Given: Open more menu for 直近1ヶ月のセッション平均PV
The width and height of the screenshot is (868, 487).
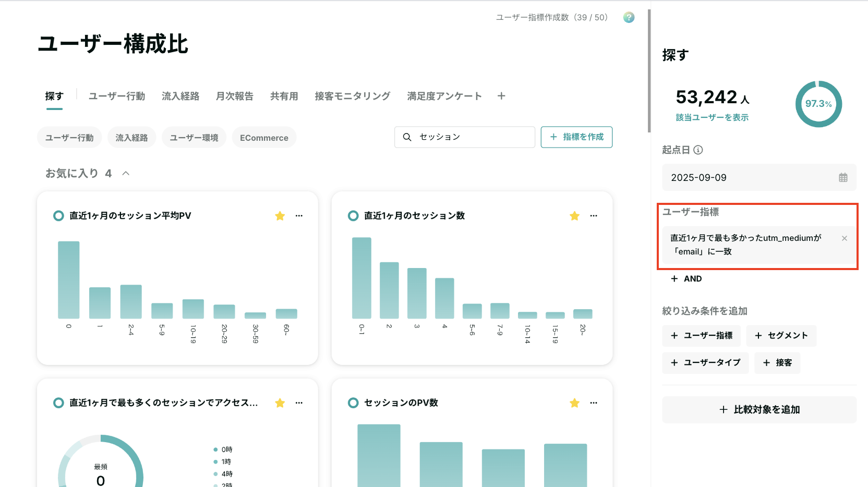Looking at the screenshot, I should [x=299, y=216].
